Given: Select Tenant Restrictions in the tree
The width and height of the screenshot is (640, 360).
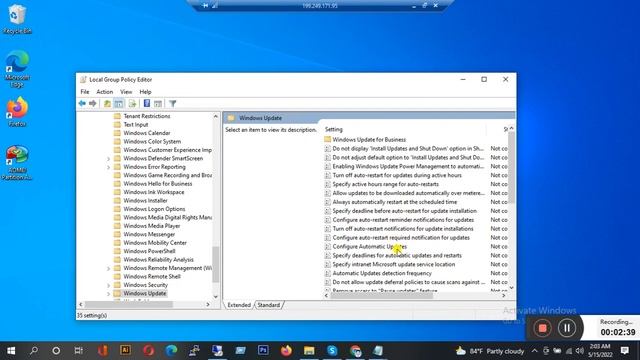Looking at the screenshot, I should (147, 116).
